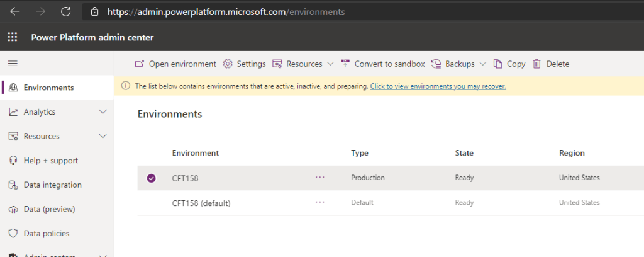Viewport: 644px width, 257px height.
Task: Click the Help + support headset icon
Action: (x=14, y=161)
